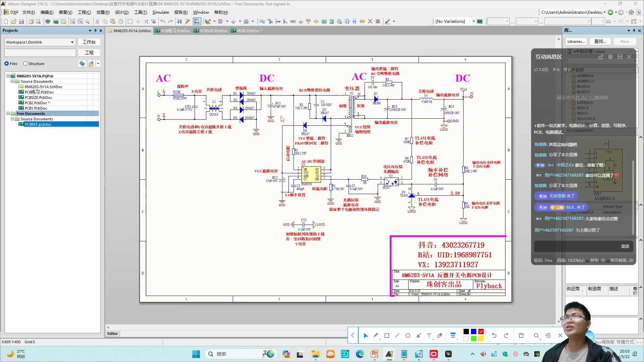Pick the black color swatch

(x=466, y=332)
